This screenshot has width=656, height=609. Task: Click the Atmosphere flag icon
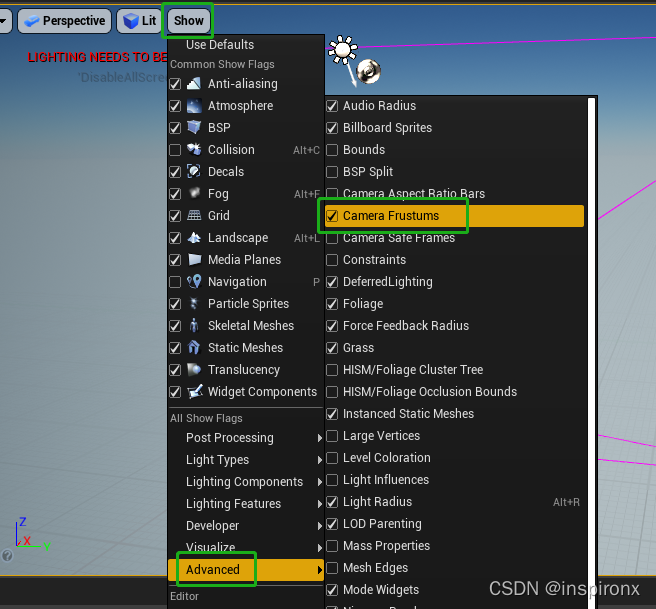pyautogui.click(x=194, y=106)
